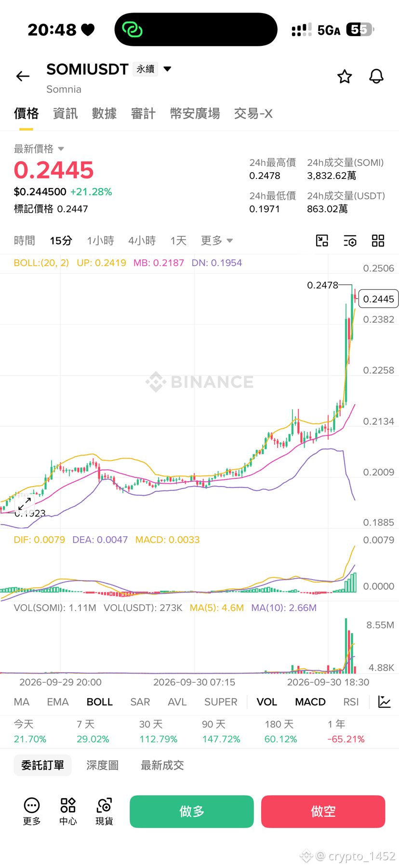The image size is (399, 868).
Task: Tap the red 做空 button
Action: tap(323, 812)
